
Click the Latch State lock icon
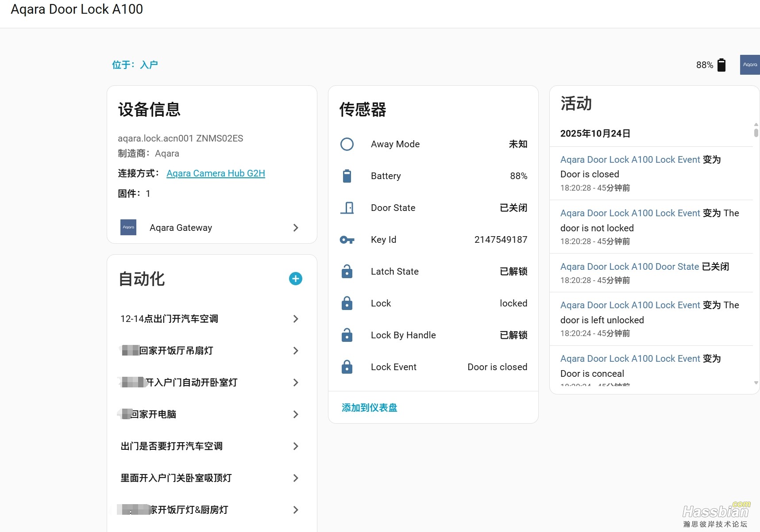347,272
